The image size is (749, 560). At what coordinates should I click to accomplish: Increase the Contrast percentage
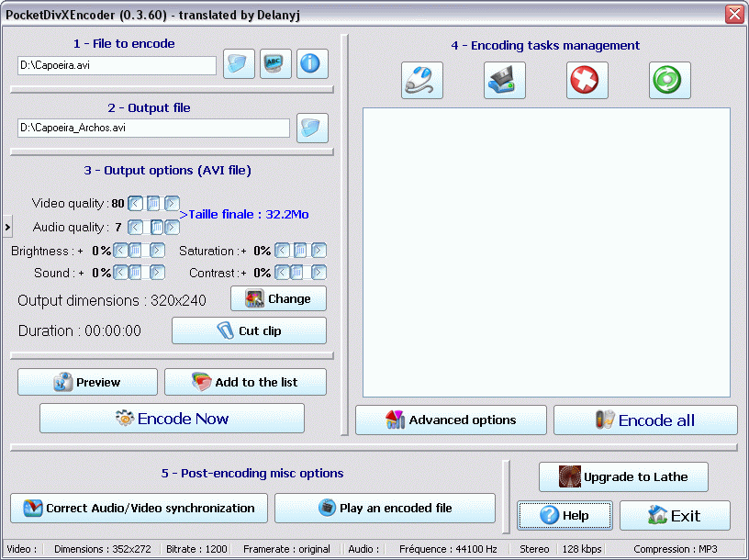(319, 273)
